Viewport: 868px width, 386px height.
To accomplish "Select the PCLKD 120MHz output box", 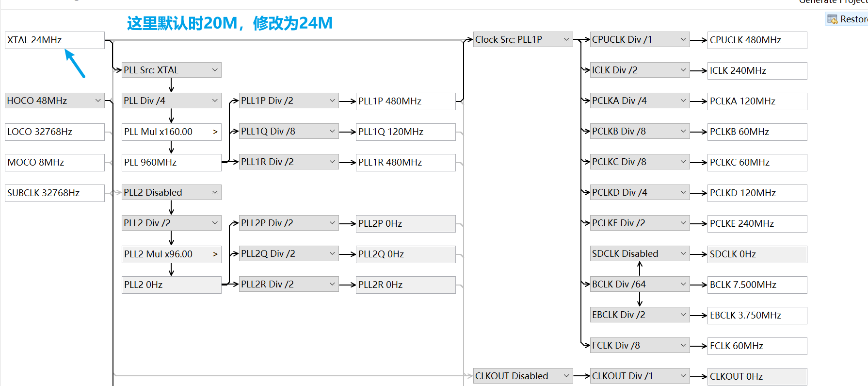I will [x=757, y=193].
